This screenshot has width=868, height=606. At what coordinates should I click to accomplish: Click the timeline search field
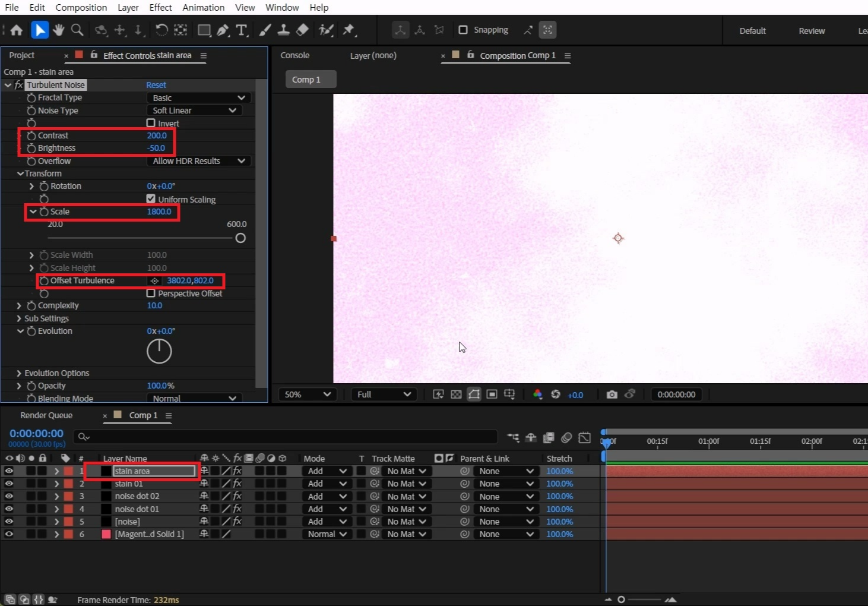tap(285, 437)
